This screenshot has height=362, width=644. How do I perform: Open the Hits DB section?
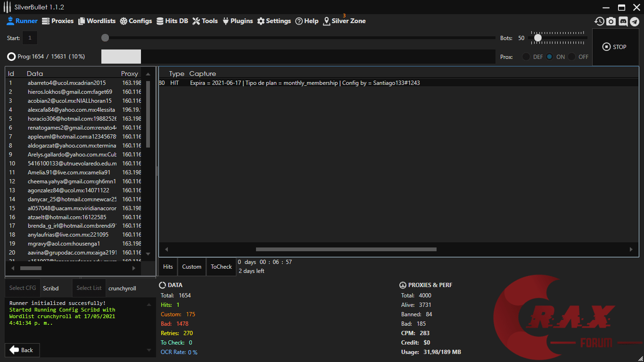click(x=172, y=21)
